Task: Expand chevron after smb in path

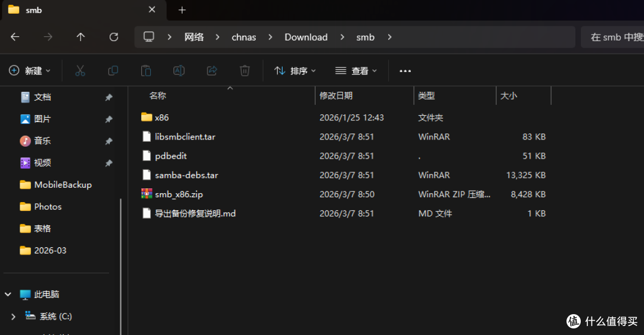Action: pos(389,37)
